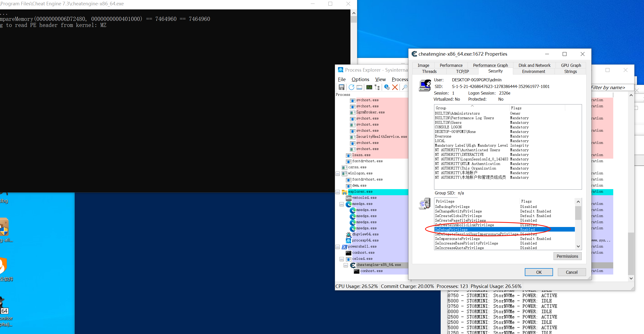The image size is (644, 334).
Task: Collapse the winlogon.exe tree node
Action: (338, 174)
